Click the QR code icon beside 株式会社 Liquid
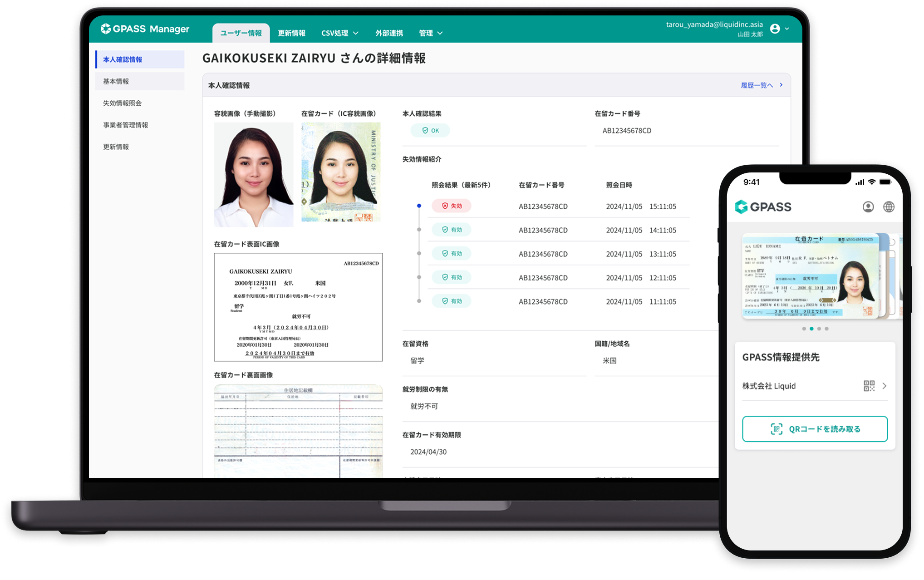Viewport: 924px width, 580px height. 870,386
